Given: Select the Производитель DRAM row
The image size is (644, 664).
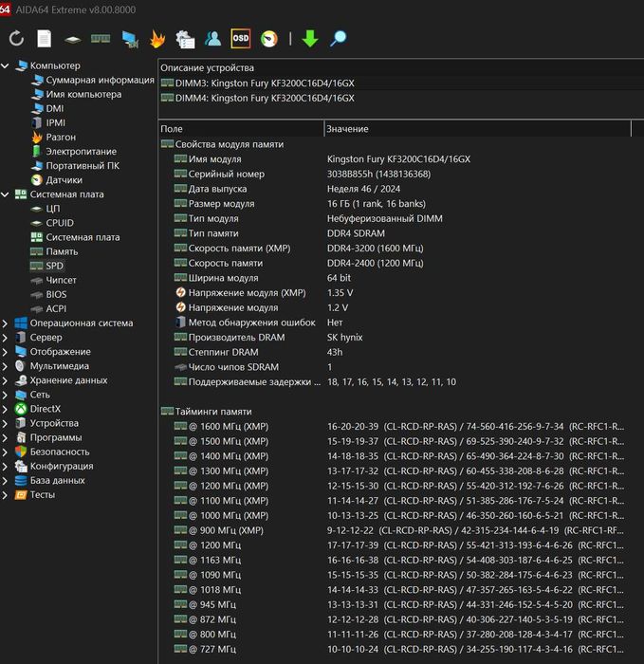Looking at the screenshot, I should tap(401, 337).
